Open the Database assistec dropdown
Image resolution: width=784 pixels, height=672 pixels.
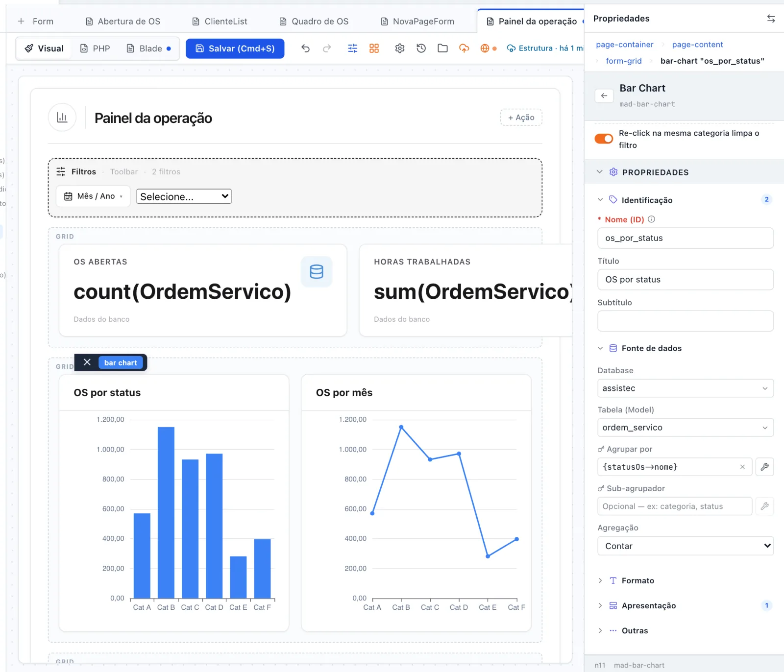686,388
